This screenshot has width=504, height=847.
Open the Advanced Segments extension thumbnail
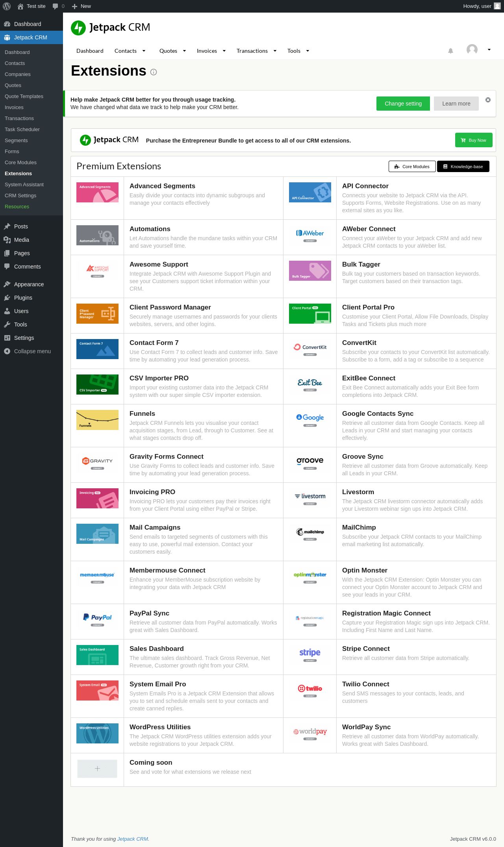point(97,192)
